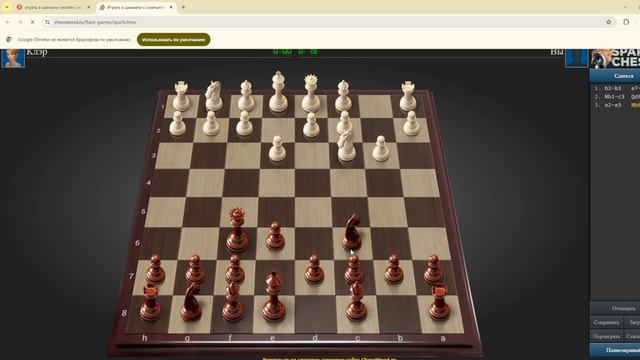
Task: Click 'Использовать по умолчанию' button
Action: pos(173,40)
